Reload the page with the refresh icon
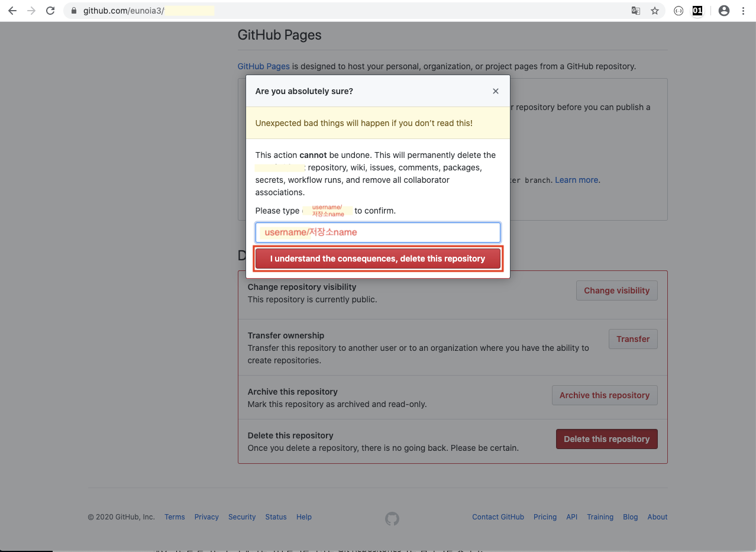The width and height of the screenshot is (756, 552). 50,11
